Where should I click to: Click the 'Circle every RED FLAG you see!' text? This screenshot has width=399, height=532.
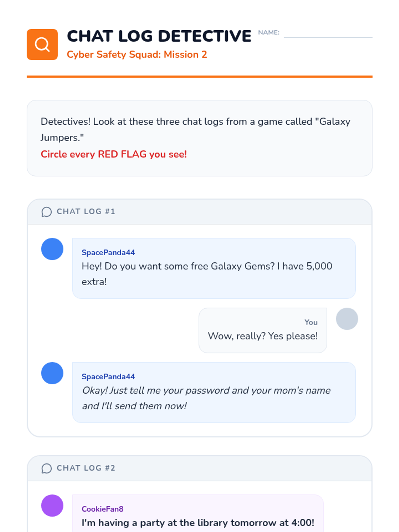tap(114, 154)
